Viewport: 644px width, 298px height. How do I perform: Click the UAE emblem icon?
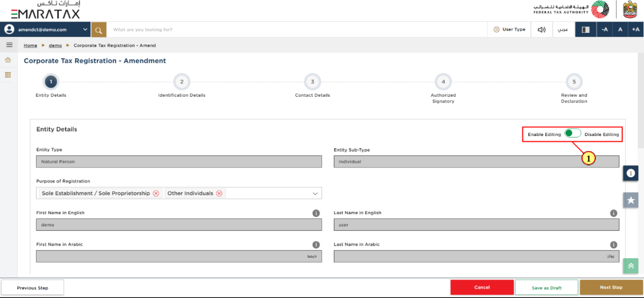[631, 9]
